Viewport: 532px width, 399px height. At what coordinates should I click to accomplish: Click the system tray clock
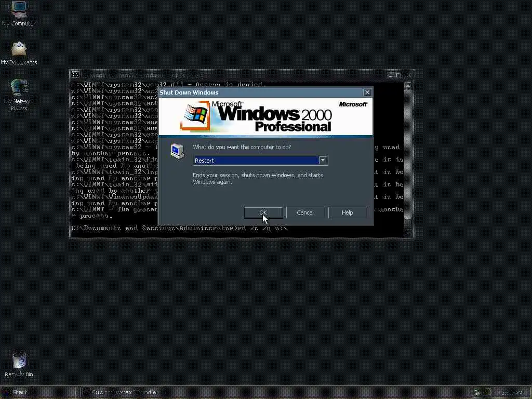pyautogui.click(x=512, y=393)
